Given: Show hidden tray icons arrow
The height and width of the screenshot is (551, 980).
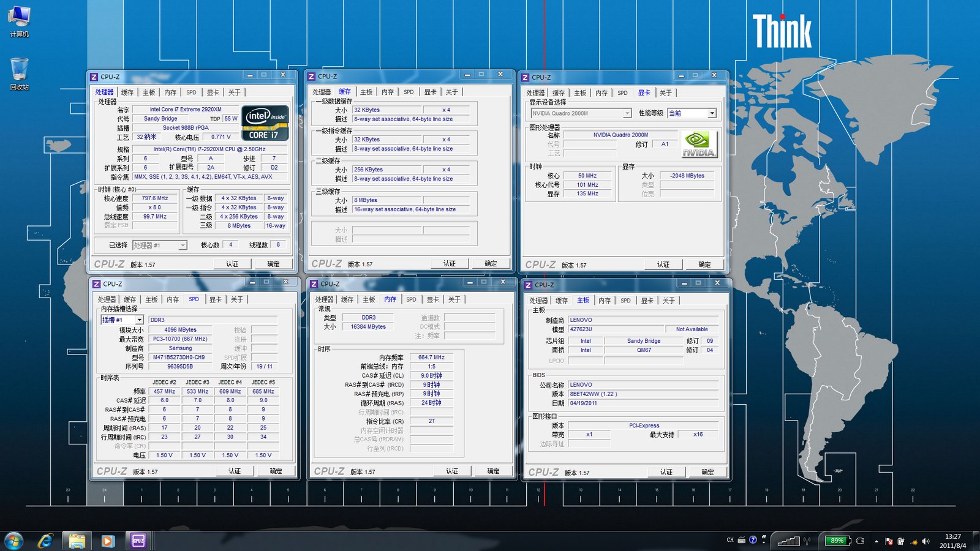Looking at the screenshot, I should (x=876, y=541).
